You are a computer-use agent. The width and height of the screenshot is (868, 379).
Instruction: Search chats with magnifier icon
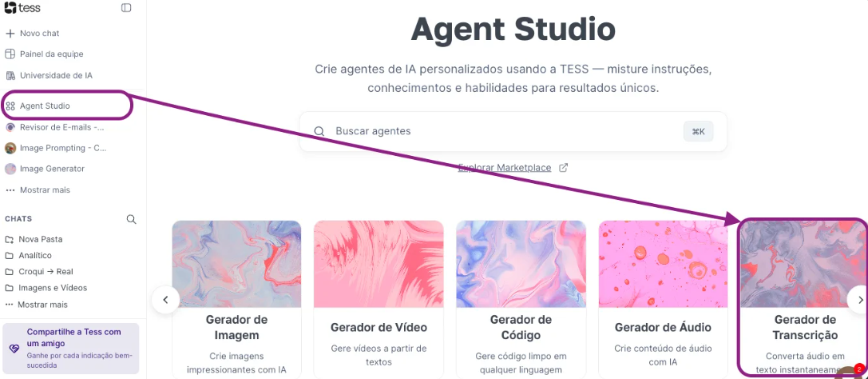tap(131, 219)
